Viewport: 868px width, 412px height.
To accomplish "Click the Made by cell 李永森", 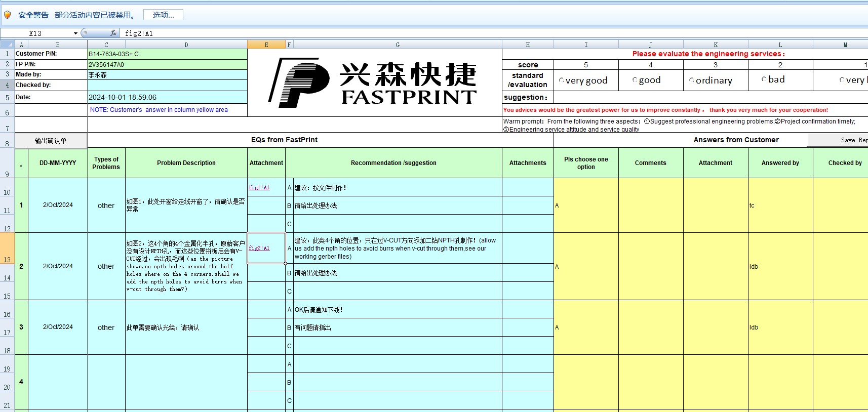I will 167,75.
